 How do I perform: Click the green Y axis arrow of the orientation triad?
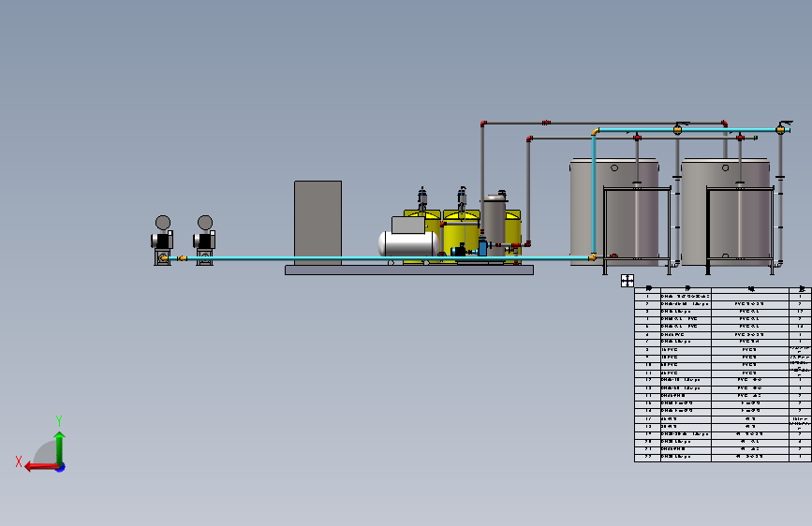click(x=60, y=447)
